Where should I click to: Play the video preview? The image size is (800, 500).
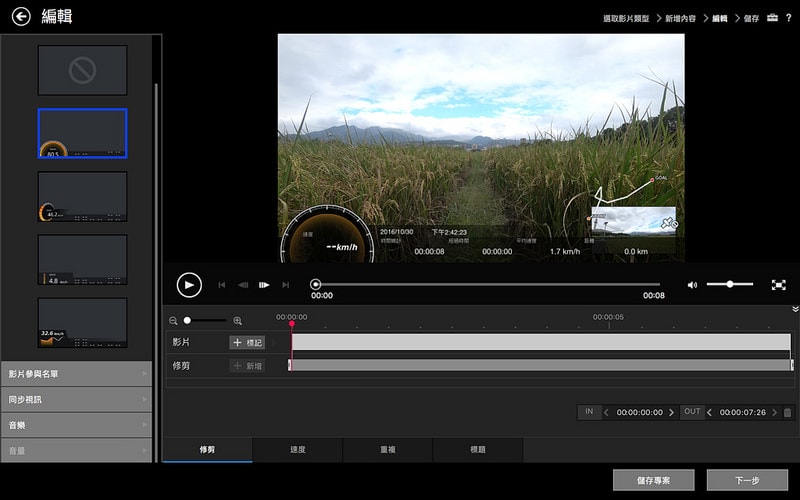[189, 284]
